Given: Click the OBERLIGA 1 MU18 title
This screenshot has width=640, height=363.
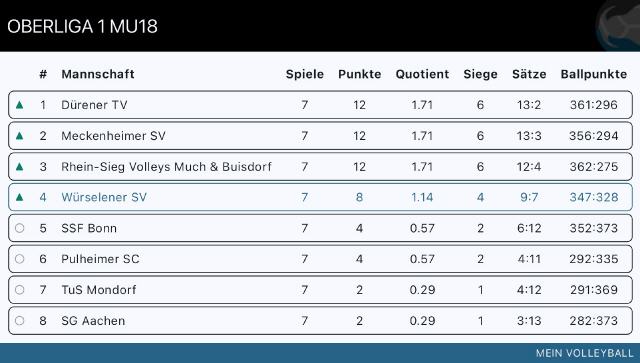Looking at the screenshot, I should [82, 27].
